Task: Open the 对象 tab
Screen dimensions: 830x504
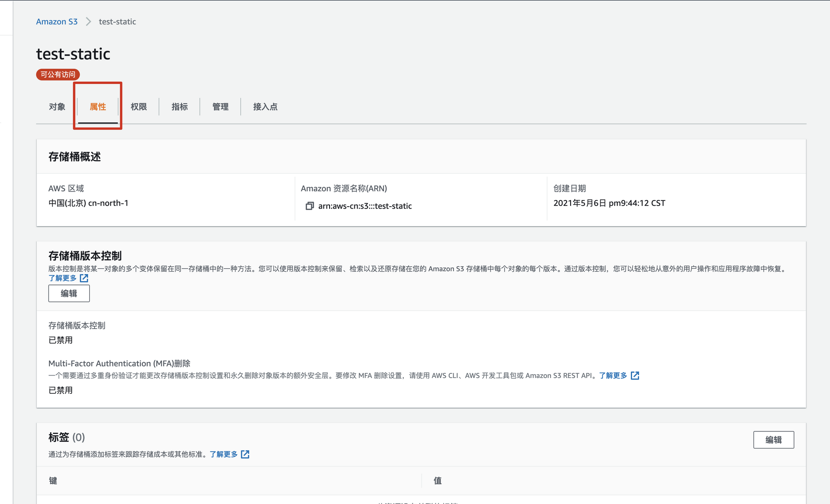Action: coord(57,107)
